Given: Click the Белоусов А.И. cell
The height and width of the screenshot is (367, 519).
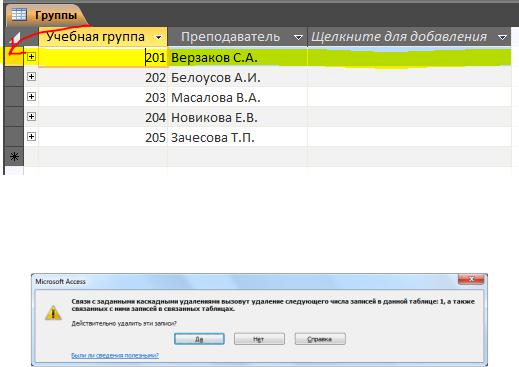Looking at the screenshot, I should (x=237, y=77).
